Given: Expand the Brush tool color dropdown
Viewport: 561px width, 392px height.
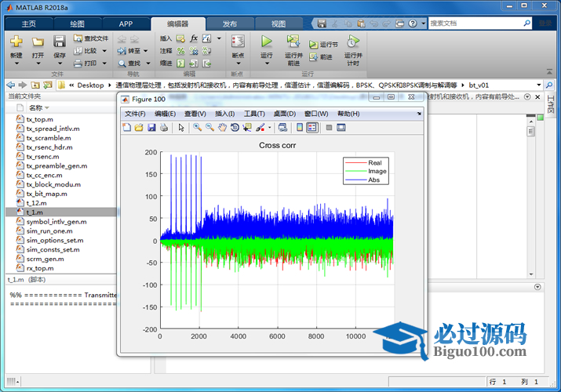Looking at the screenshot, I should 269,127.
